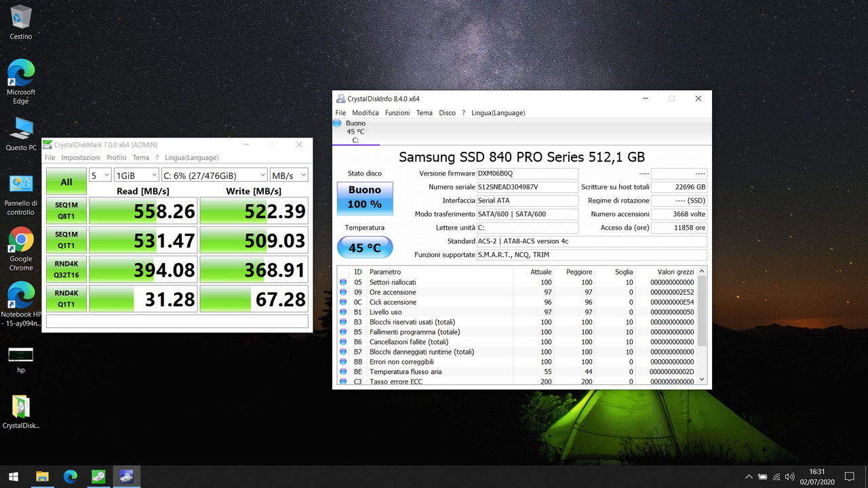Start all benchmarks with the All button
Image resolution: width=868 pixels, height=488 pixels.
[x=66, y=181]
